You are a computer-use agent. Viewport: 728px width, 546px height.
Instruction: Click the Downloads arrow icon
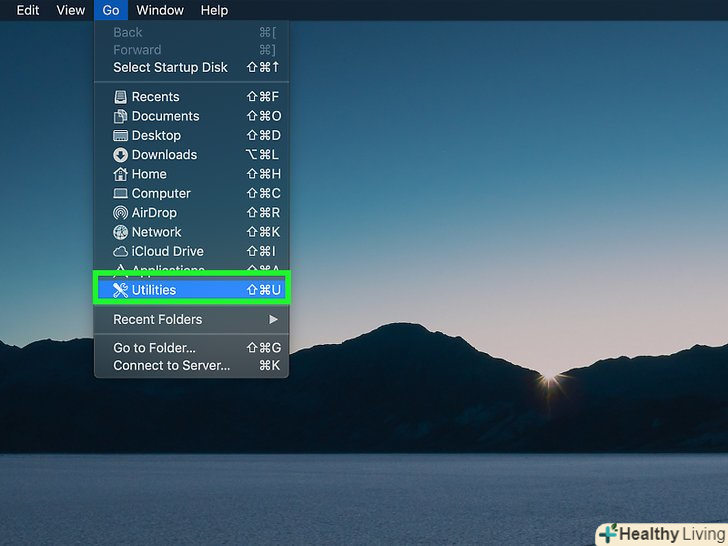tap(120, 155)
